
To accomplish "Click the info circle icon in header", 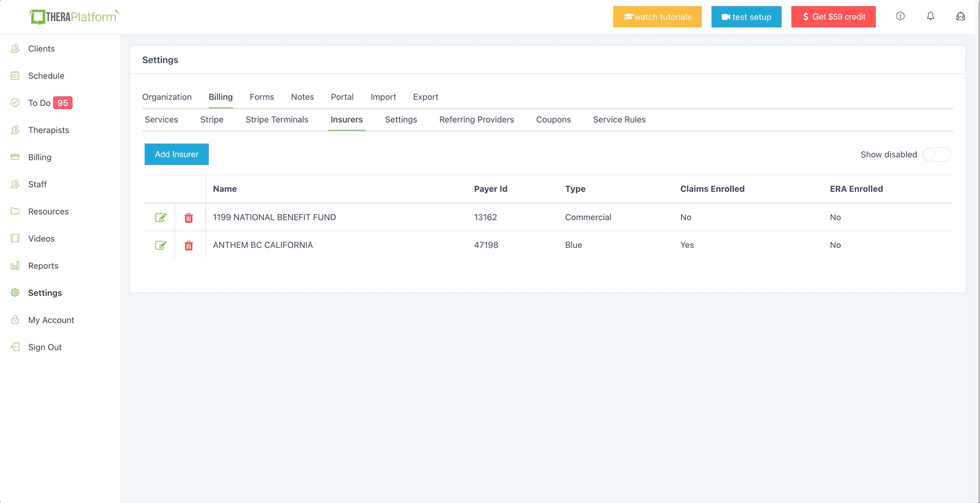I will click(x=900, y=16).
